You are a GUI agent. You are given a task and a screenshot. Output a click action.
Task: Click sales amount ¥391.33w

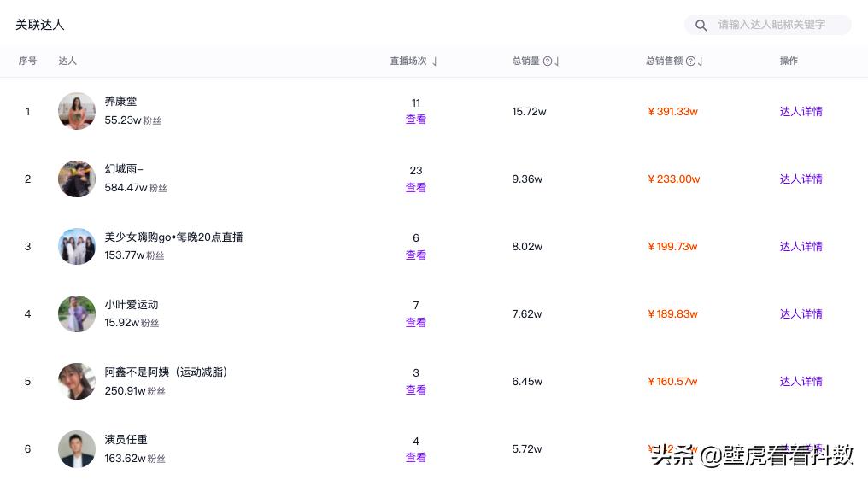click(672, 111)
